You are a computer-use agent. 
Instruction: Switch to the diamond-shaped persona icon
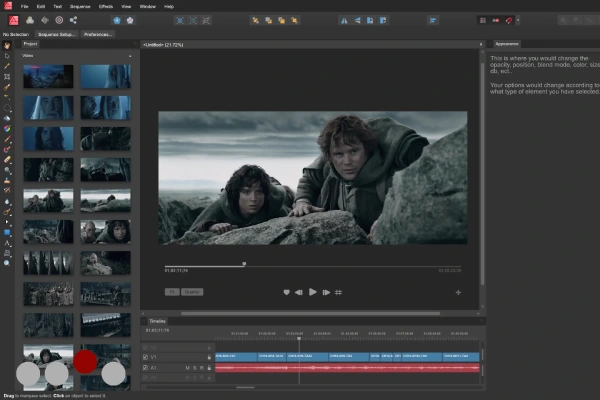pos(45,20)
